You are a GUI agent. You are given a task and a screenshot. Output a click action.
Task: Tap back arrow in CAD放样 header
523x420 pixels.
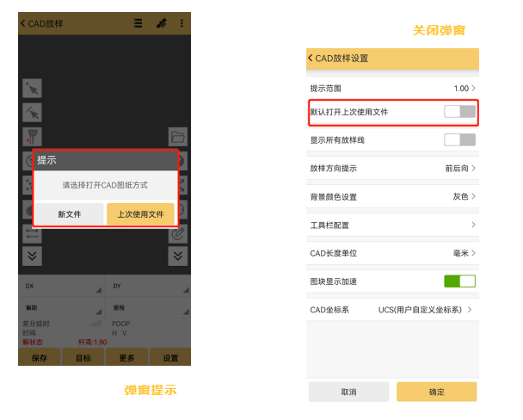(x=23, y=23)
